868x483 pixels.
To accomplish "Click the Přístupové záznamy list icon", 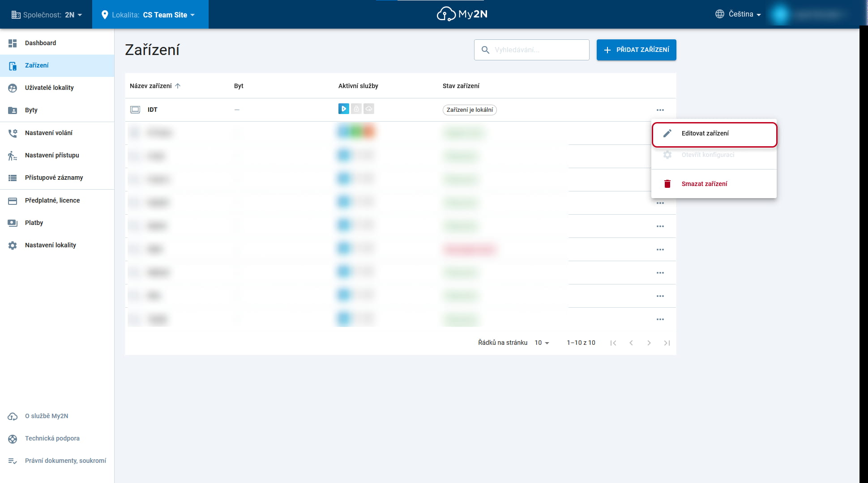I will click(x=13, y=178).
